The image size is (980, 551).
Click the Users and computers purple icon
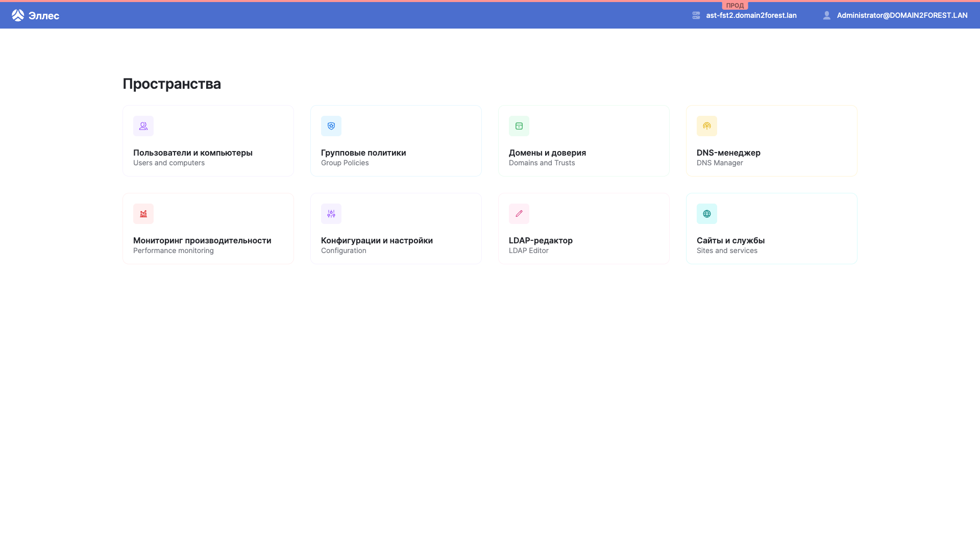point(143,126)
